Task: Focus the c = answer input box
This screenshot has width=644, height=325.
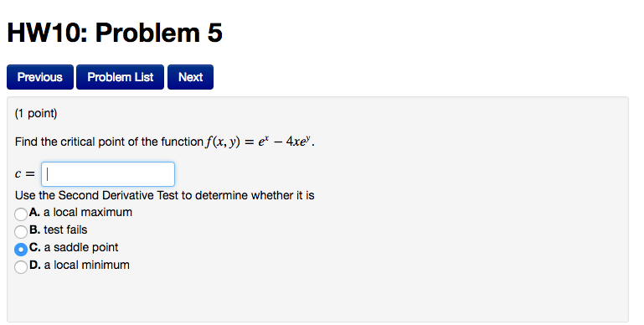Action: point(108,174)
